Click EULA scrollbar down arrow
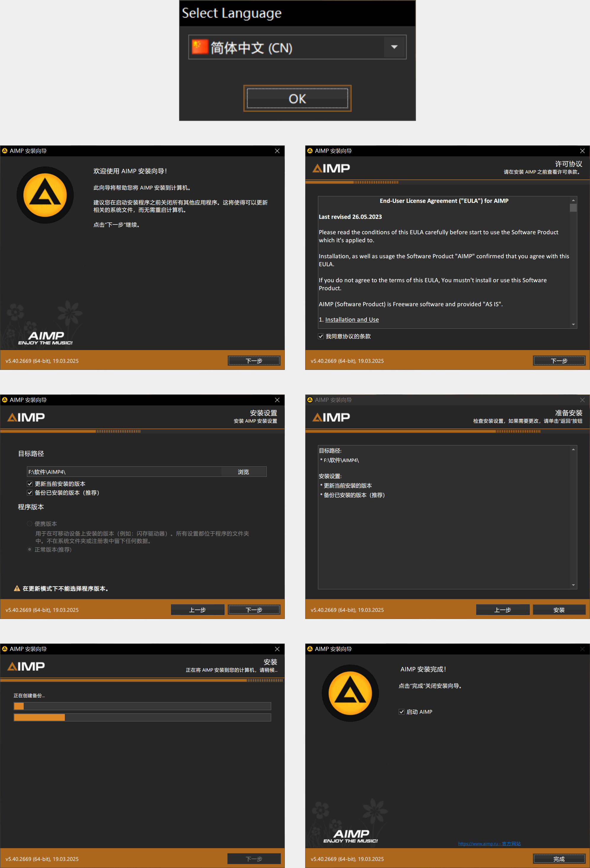 coord(573,325)
